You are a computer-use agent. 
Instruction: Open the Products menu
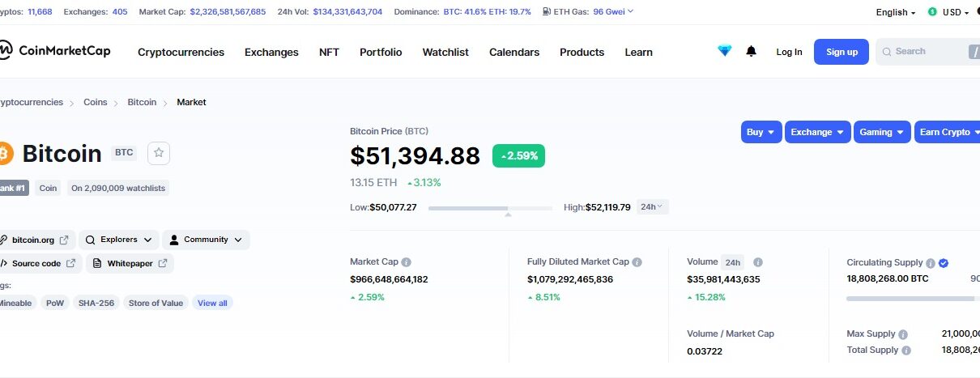582,52
